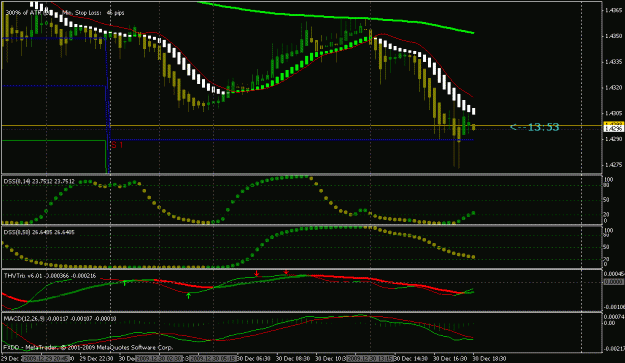Click the 2009.12.30 02:30 highlighted time marker
625x363 pixels.
coord(159,358)
